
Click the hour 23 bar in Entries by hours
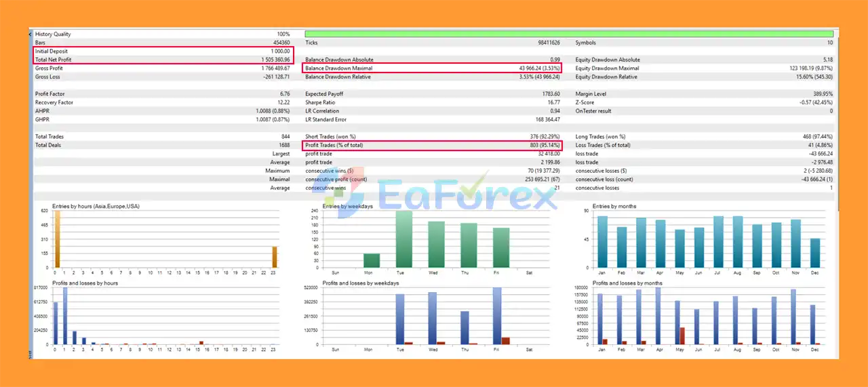coord(274,257)
